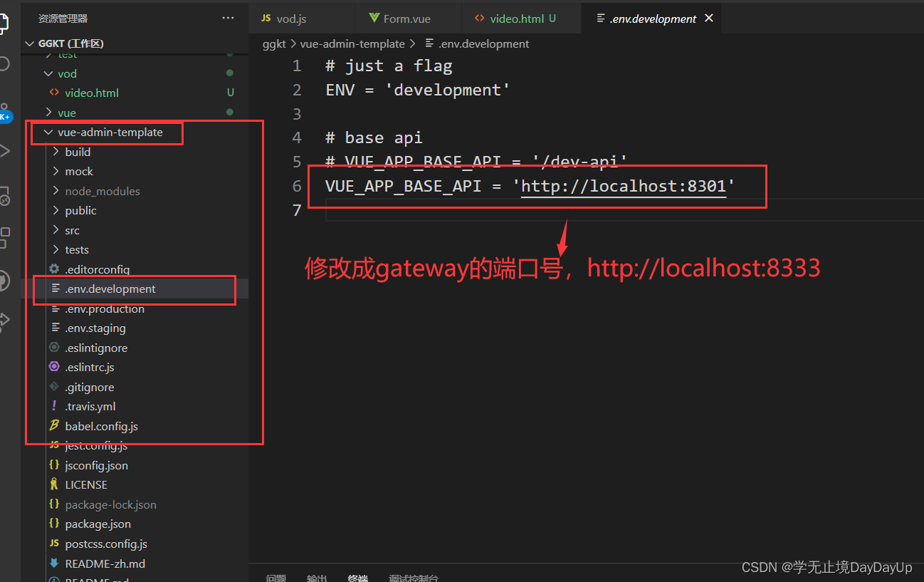Expand the tests folder
The height and width of the screenshot is (582, 924).
(56, 249)
